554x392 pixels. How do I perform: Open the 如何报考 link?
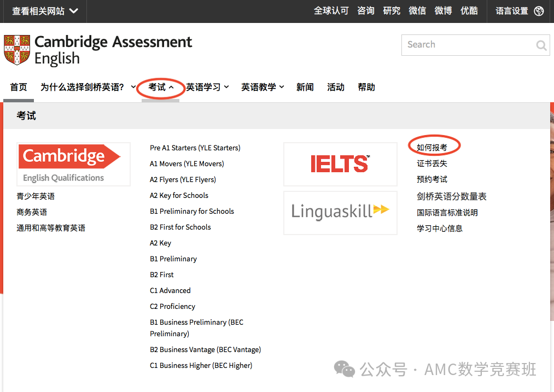tap(431, 148)
